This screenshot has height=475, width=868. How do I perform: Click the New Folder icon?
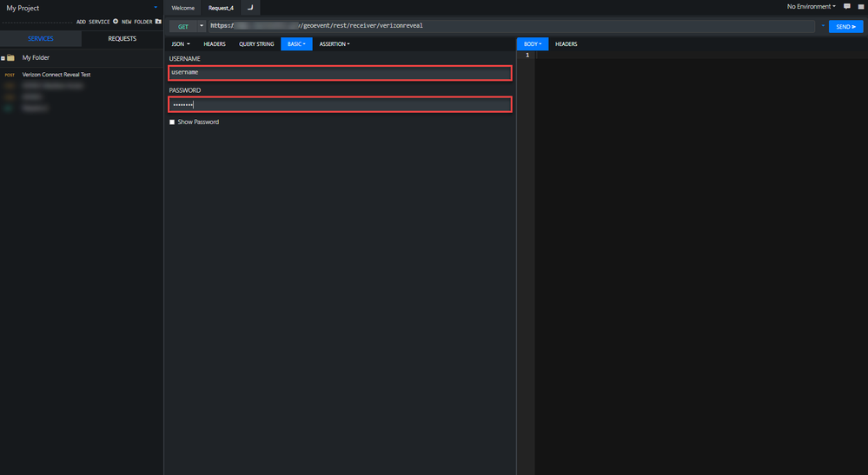158,22
